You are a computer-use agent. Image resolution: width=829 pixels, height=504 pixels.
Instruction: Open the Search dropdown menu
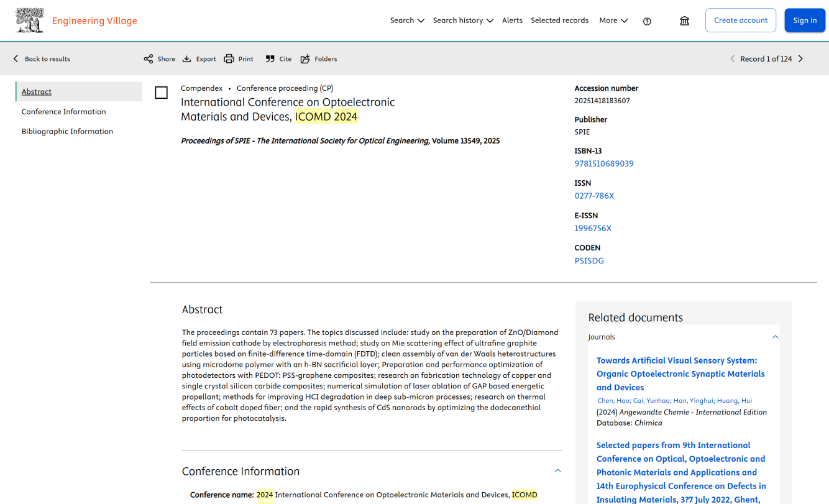(x=407, y=21)
